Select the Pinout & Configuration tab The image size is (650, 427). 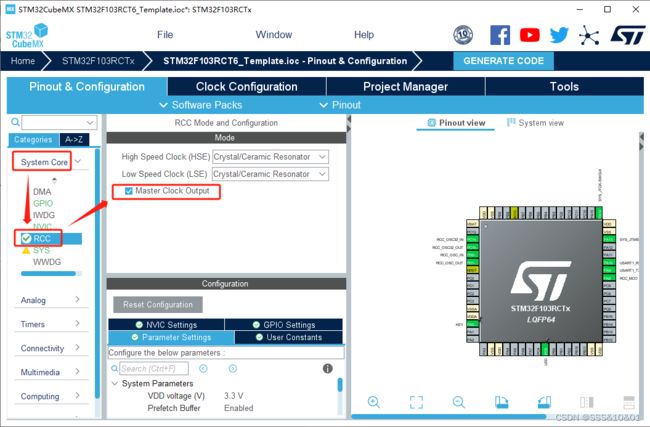point(87,87)
